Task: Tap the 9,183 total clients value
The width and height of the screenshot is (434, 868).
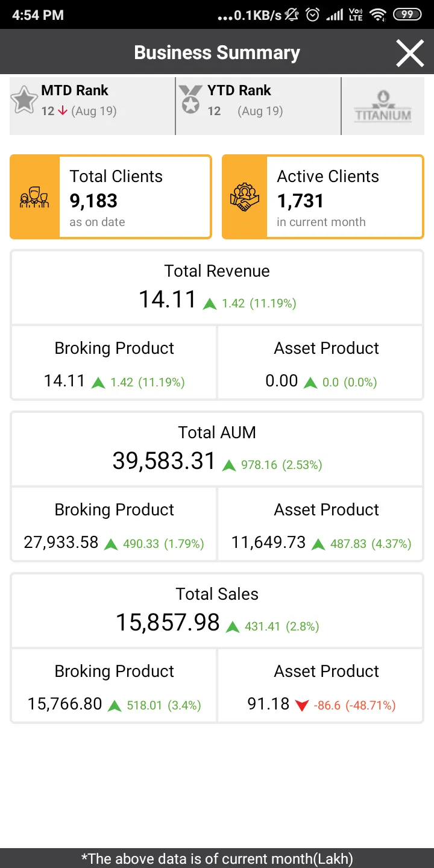Action: pos(93,201)
